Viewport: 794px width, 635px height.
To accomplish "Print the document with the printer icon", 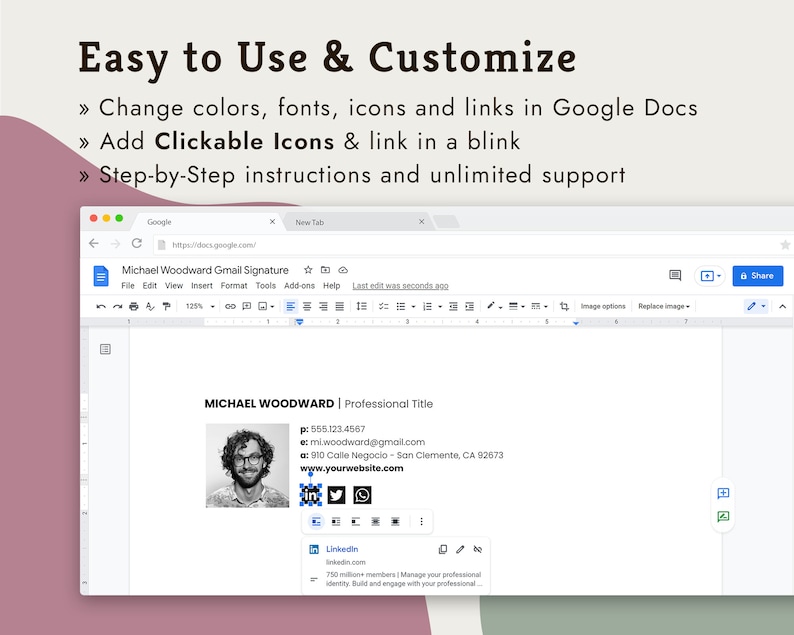I will tap(134, 306).
